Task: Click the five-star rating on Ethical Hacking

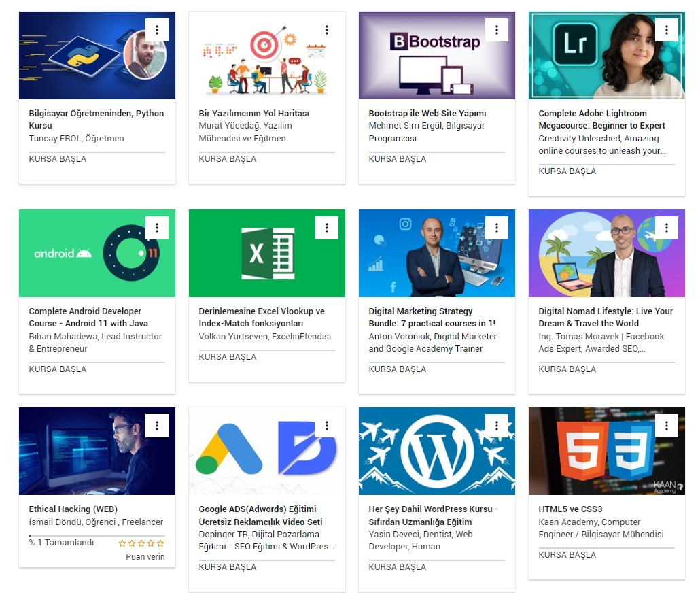Action: pos(141,543)
